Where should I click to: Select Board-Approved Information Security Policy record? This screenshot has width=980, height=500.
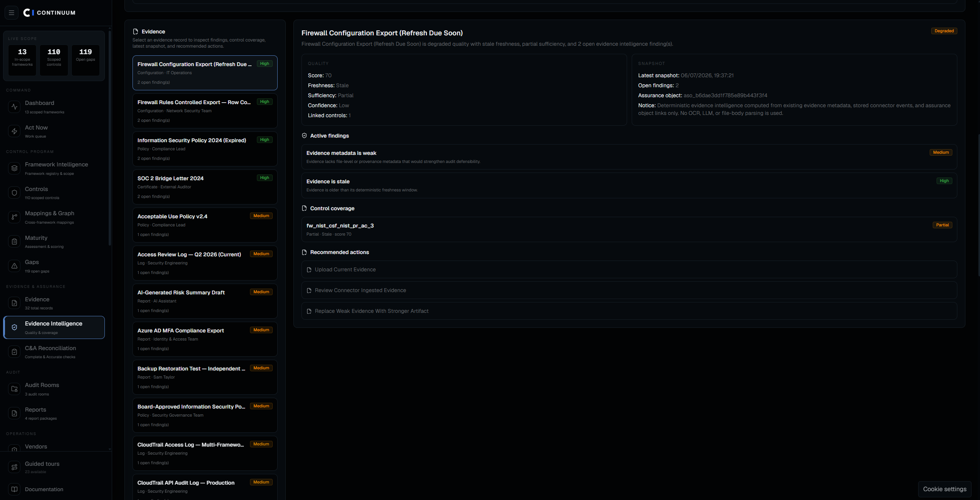pos(205,415)
